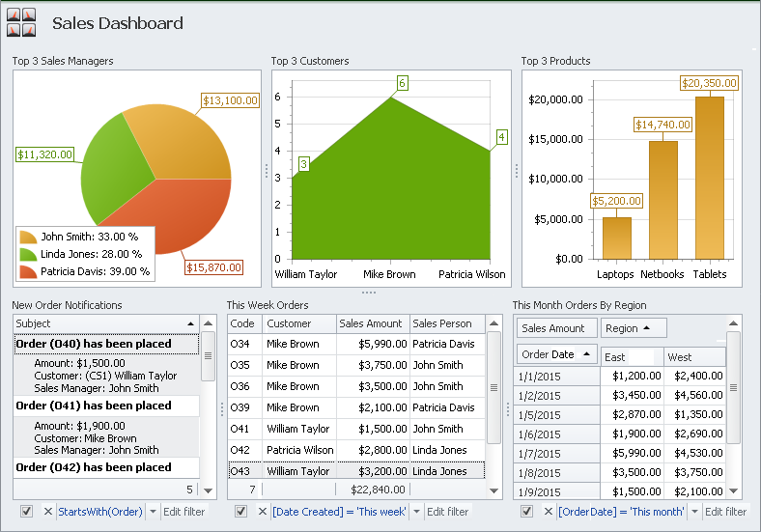Clear the OrderDate filter using X icon
This screenshot has width=761, height=532.
(548, 512)
